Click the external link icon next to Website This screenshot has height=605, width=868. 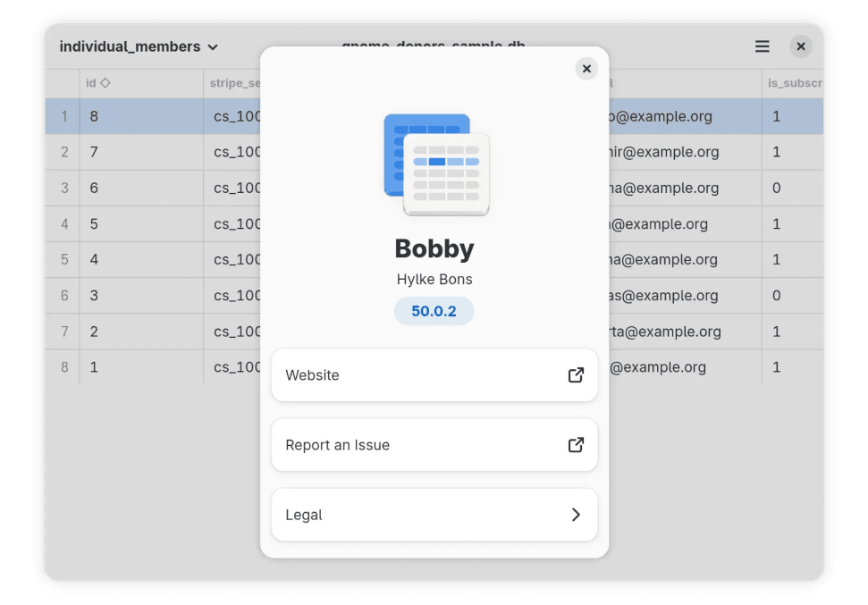(x=576, y=374)
